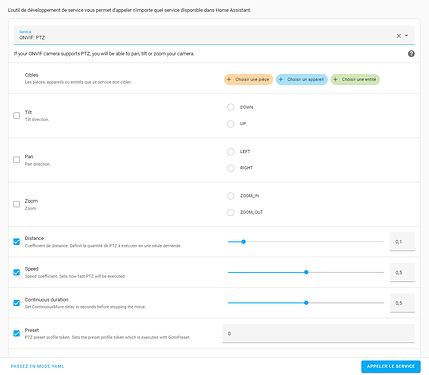Click the ContinuousMove delay description text
This screenshot has width=429, height=375.
(85, 307)
